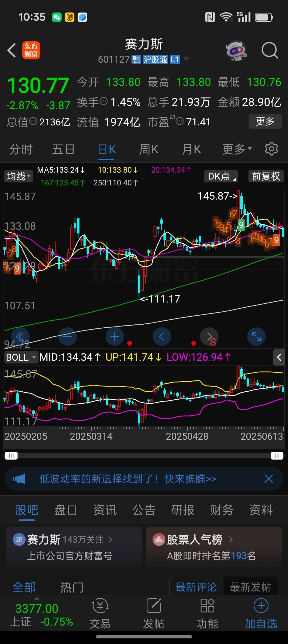The height and width of the screenshot is (644, 288).
Task: Open the 资料 info tab
Action: pyautogui.click(x=261, y=510)
